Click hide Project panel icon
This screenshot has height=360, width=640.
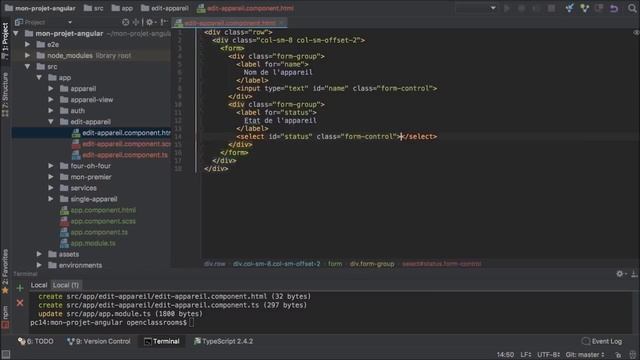pos(164,22)
